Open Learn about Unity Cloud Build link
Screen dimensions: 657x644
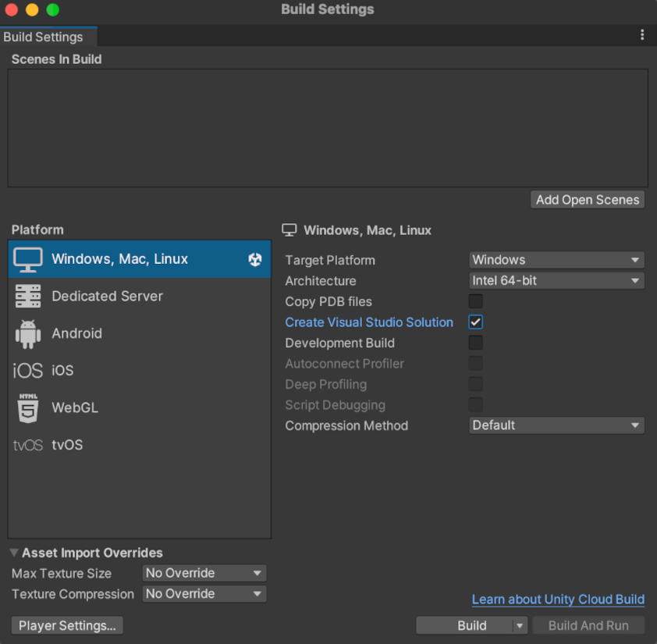click(558, 600)
